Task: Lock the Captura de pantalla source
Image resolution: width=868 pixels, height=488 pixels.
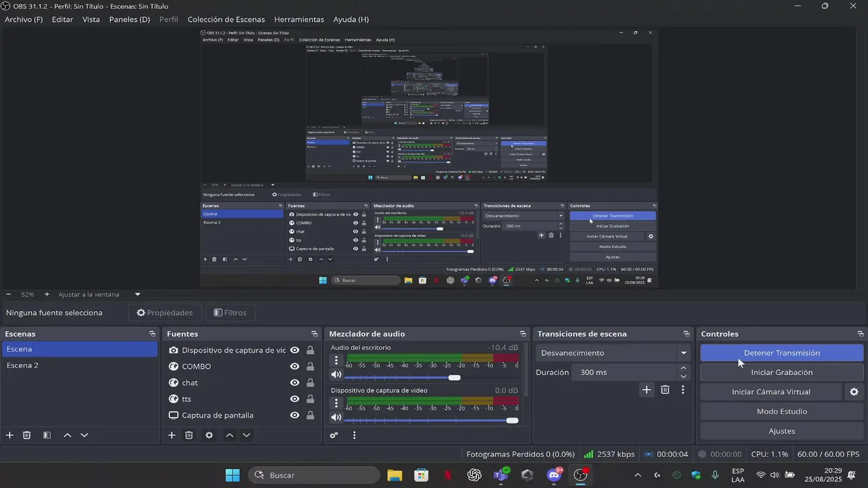Action: pyautogui.click(x=310, y=415)
